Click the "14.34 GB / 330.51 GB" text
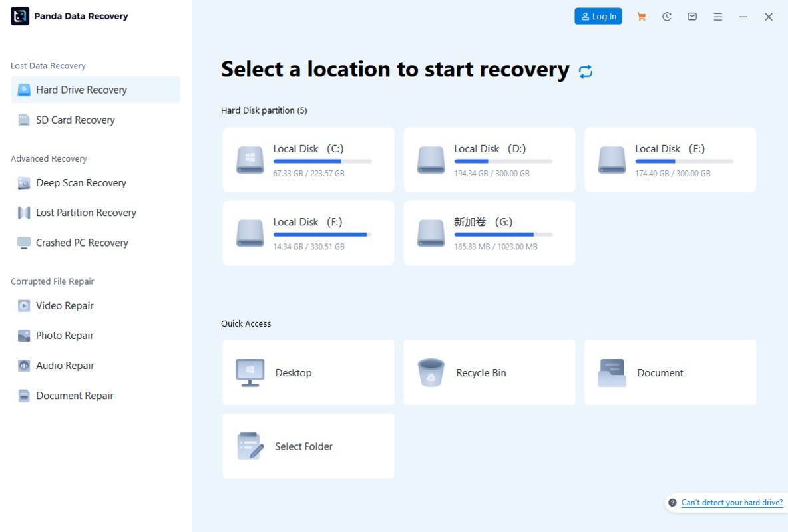The width and height of the screenshot is (788, 532). [309, 247]
